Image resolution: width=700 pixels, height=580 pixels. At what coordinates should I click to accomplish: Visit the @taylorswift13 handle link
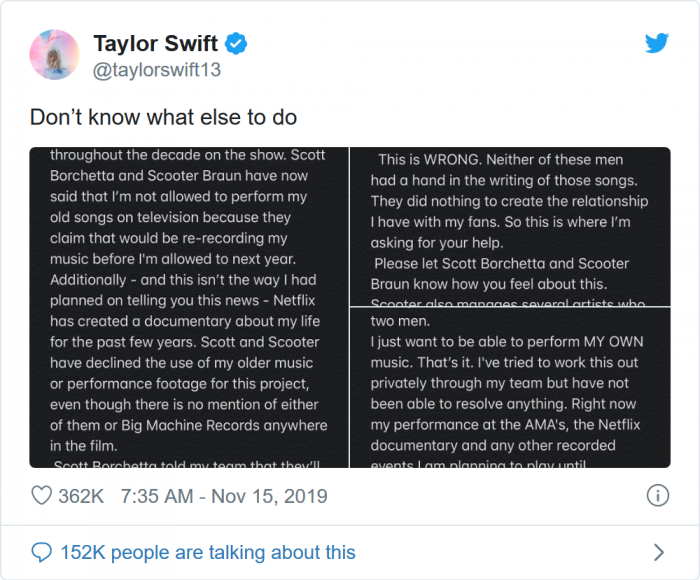[x=157, y=70]
